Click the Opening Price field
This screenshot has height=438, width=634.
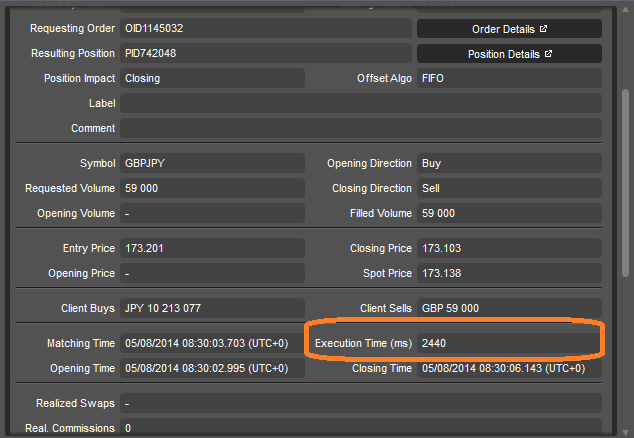(x=212, y=273)
